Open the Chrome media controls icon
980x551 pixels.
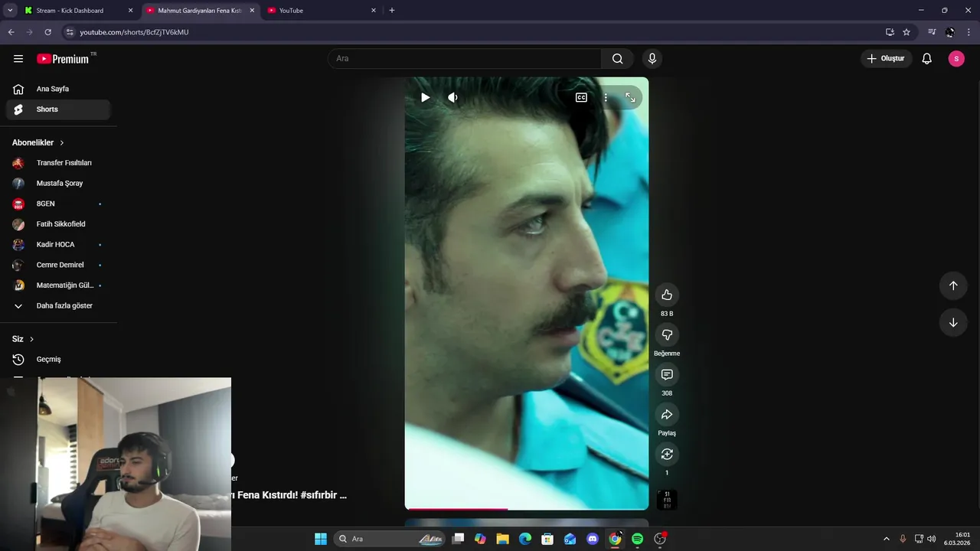pos(932,32)
